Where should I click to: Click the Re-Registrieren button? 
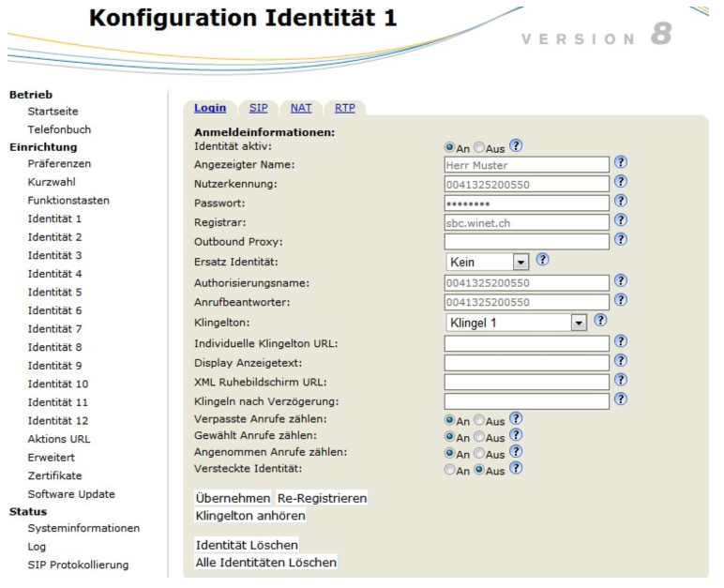322,498
